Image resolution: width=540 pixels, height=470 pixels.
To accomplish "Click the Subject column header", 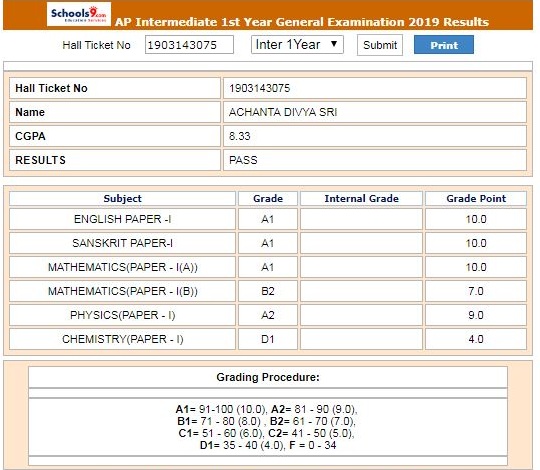I will tap(122, 199).
